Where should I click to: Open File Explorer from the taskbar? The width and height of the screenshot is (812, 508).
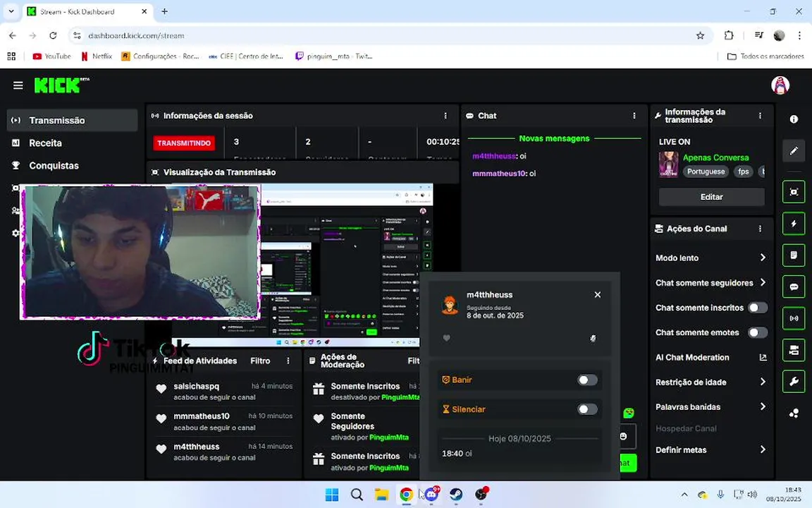click(x=381, y=494)
